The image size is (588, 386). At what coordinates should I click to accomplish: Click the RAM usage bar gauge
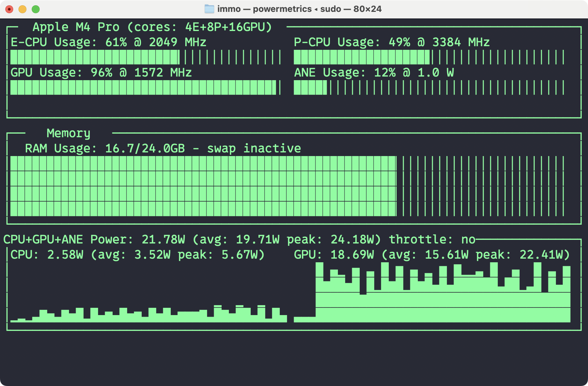point(287,186)
